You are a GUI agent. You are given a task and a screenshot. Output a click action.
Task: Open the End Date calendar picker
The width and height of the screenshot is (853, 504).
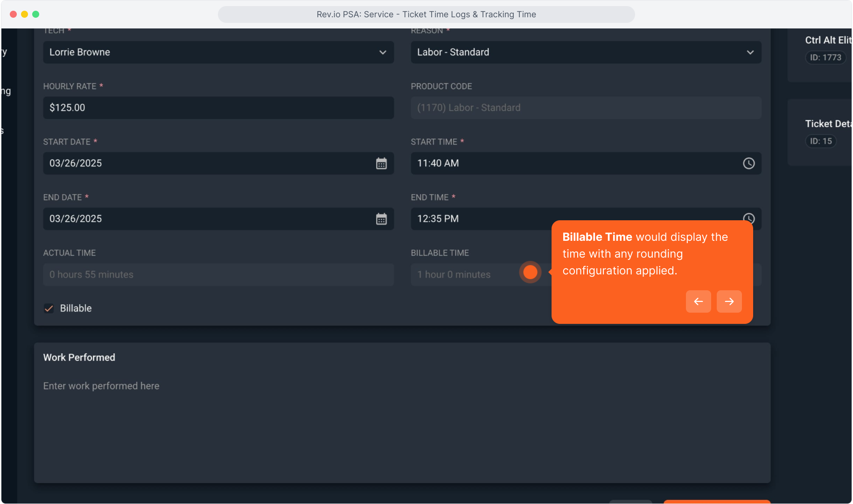pos(381,219)
